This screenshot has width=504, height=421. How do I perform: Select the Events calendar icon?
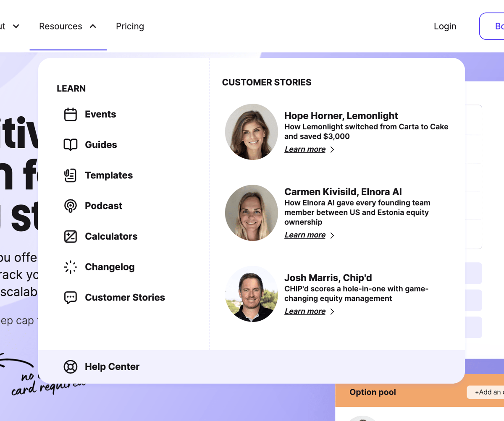pos(71,114)
